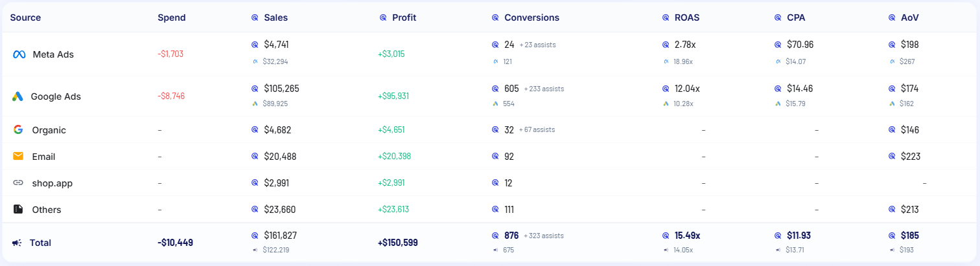This screenshot has height=266, width=980.
Task: Click the shop.app link icon
Action: tap(18, 183)
